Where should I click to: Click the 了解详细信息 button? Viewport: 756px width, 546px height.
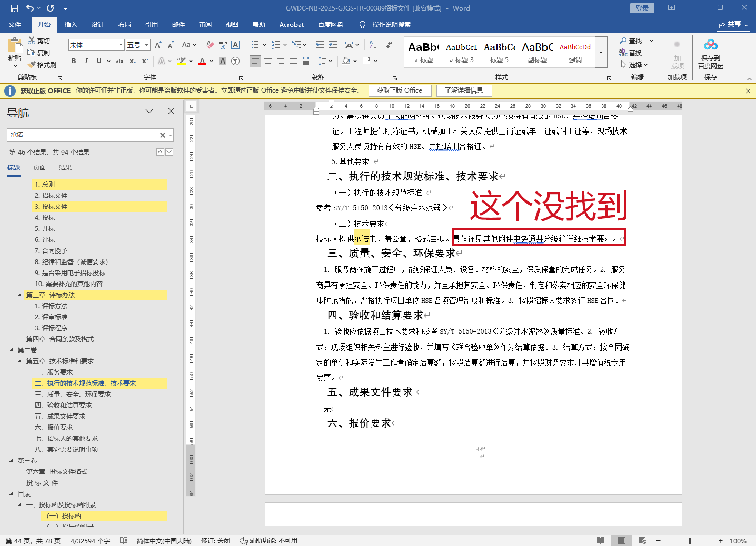pyautogui.click(x=464, y=90)
